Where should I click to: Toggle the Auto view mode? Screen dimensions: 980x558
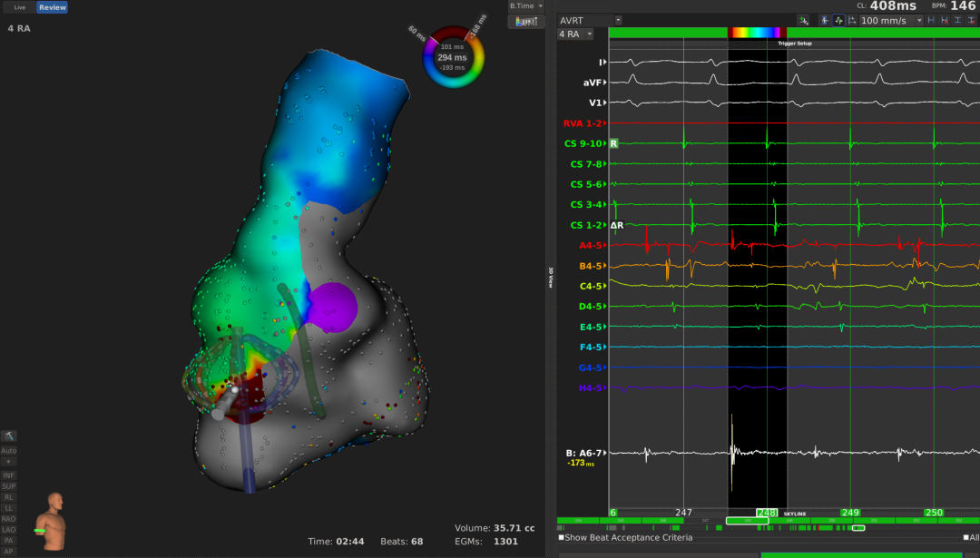[x=8, y=450]
